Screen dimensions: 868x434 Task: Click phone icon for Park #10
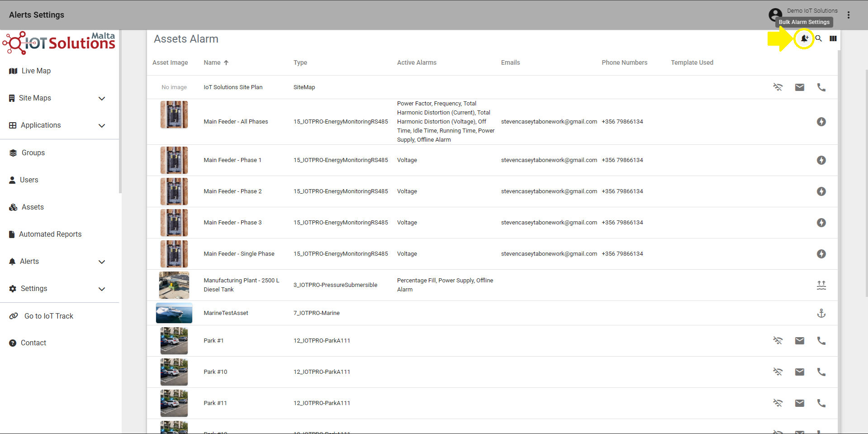tap(821, 372)
